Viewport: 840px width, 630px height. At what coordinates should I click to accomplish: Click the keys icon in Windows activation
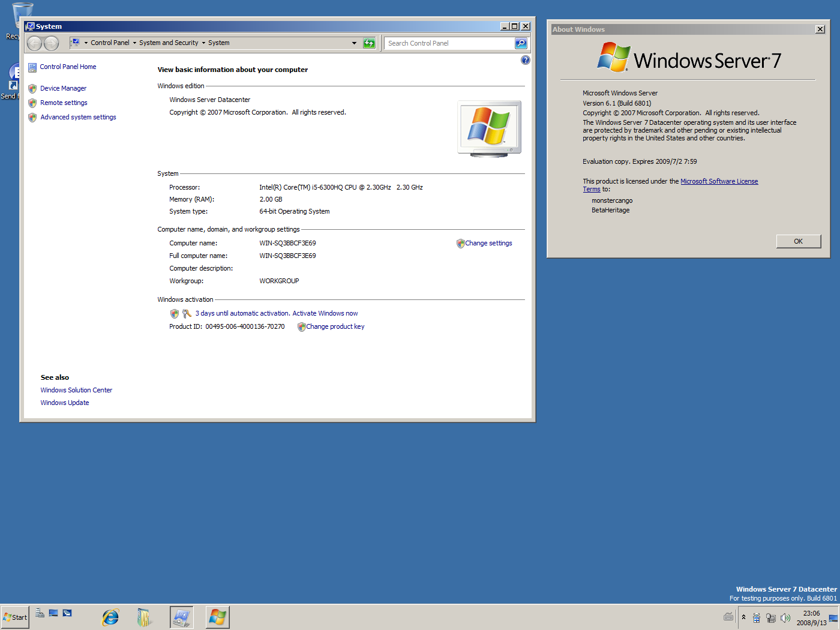(187, 314)
